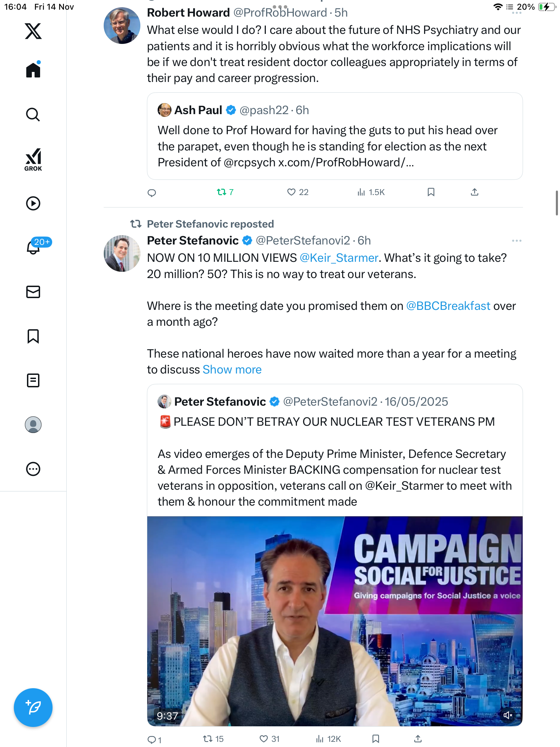
Task: Bookmark Robert Howard's post
Action: tap(431, 192)
